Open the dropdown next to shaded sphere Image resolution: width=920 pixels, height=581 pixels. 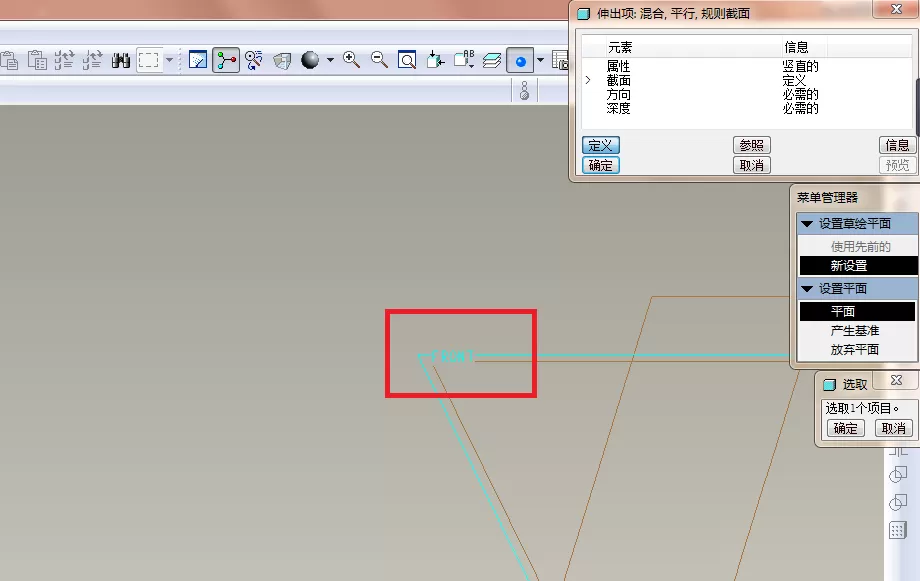[330, 60]
